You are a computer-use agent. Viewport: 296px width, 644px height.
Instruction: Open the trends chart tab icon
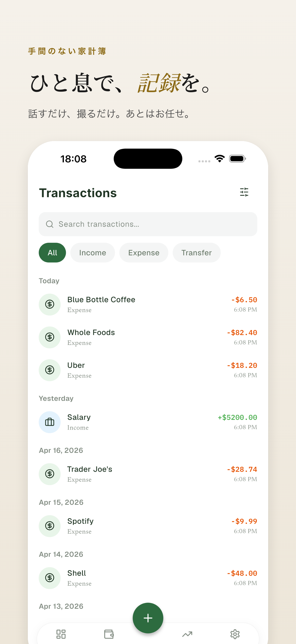[187, 634]
